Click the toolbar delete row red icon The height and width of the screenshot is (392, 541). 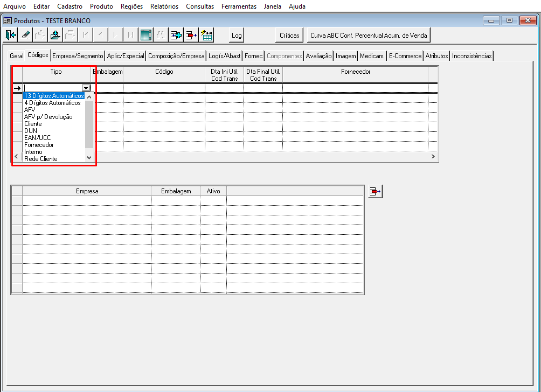[191, 35]
